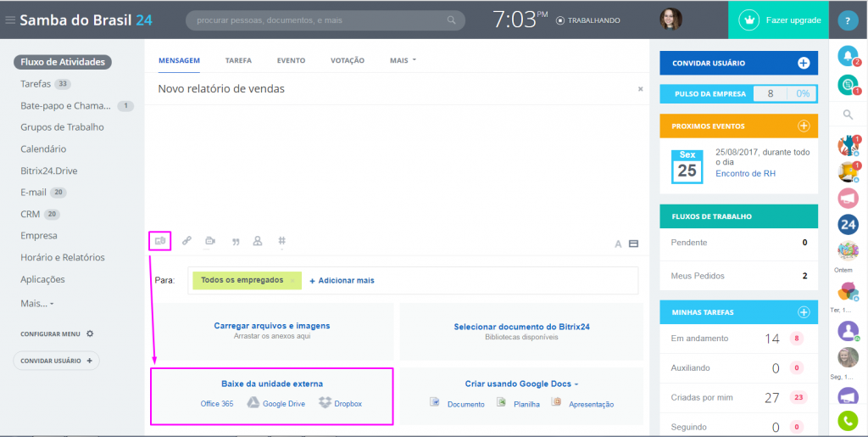Viewport: 868px width, 437px height.
Task: Toggle the text formatting A icon
Action: click(618, 244)
